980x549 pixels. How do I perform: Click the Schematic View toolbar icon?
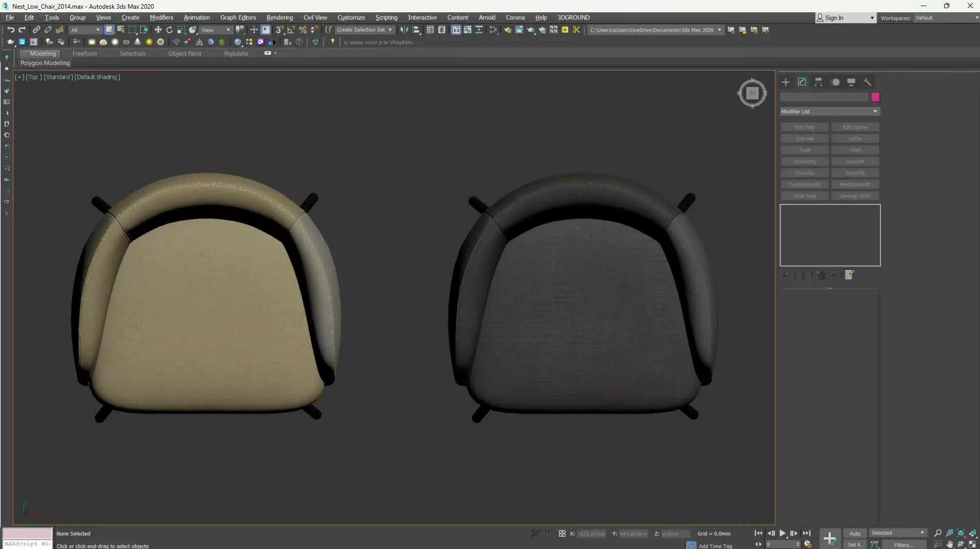(x=479, y=30)
